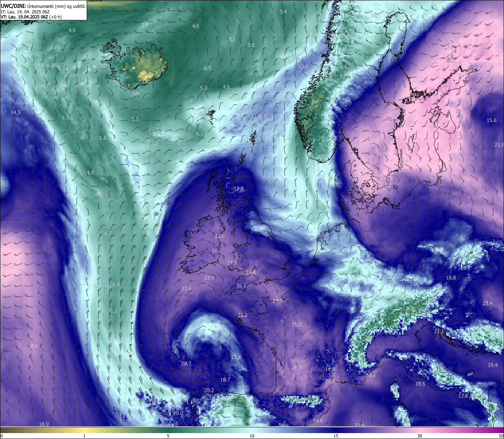Click the 6.2 value in the mid-Atlantic
This screenshot has width=504, height=439.
coord(113,311)
